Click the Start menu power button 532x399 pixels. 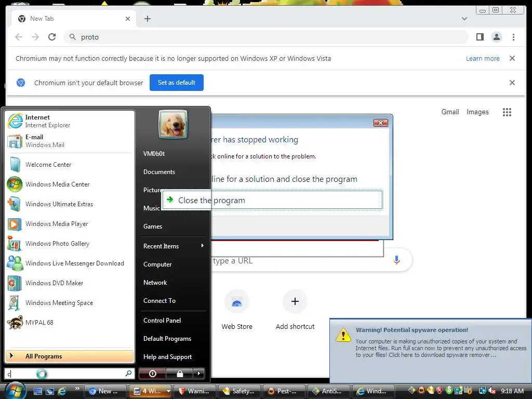152,374
